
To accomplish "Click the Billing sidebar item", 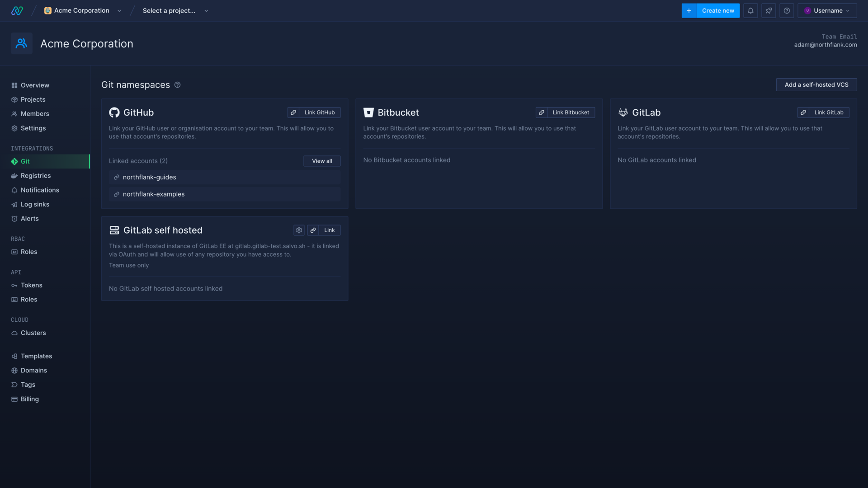I will point(29,399).
